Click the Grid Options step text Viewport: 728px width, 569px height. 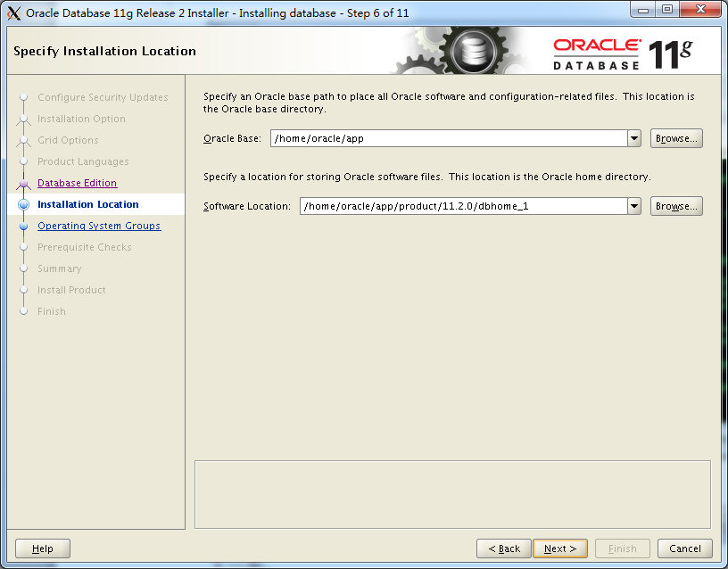pos(68,140)
